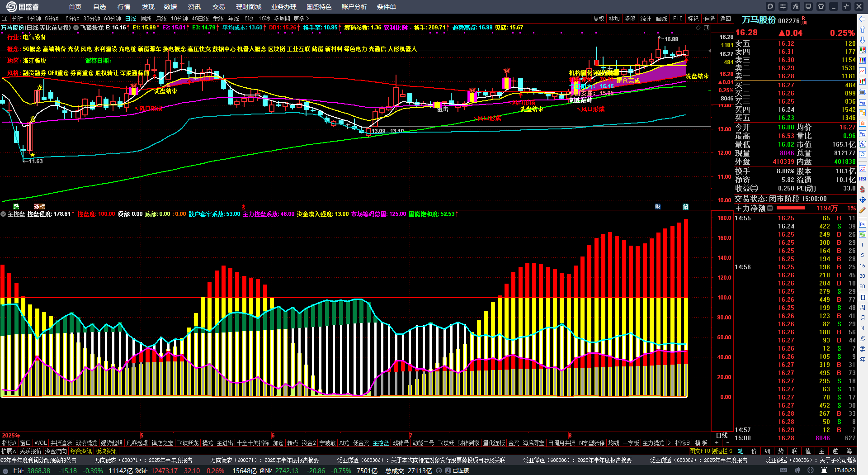868x475 pixels.
Task: Switch to the 资金流向 tab
Action: click(56, 451)
